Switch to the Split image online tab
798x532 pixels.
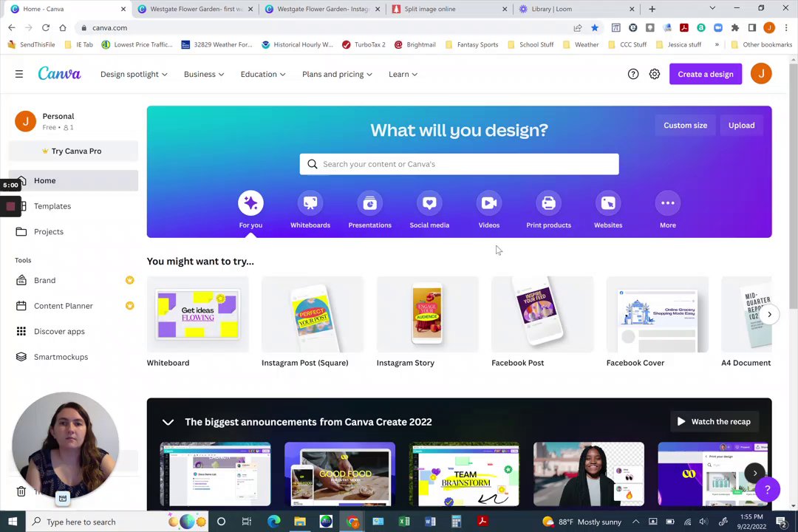coord(449,9)
